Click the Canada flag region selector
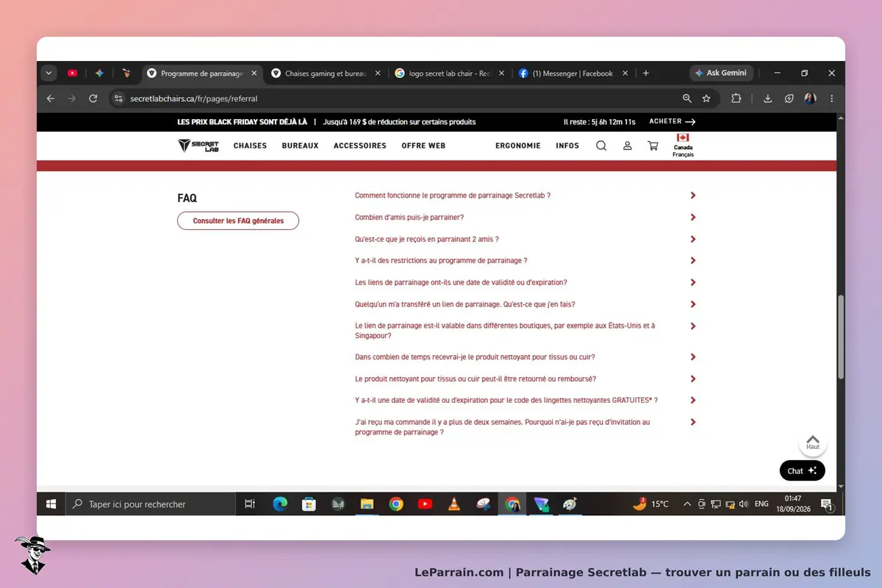The width and height of the screenshot is (882, 588). pyautogui.click(x=683, y=146)
